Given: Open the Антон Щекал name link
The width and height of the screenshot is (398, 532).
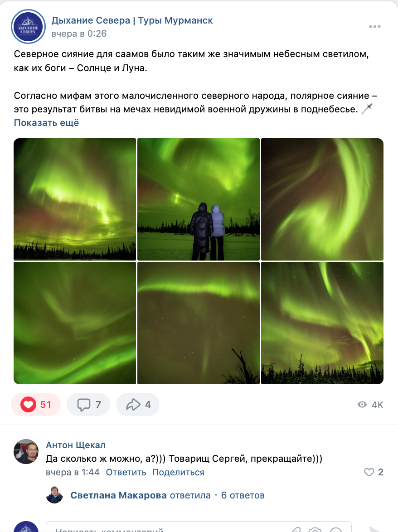Looking at the screenshot, I should [x=76, y=445].
